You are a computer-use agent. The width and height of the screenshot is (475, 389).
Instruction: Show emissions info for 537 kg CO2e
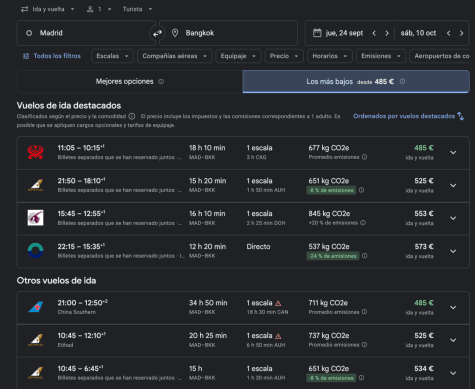pyautogui.click(x=365, y=256)
